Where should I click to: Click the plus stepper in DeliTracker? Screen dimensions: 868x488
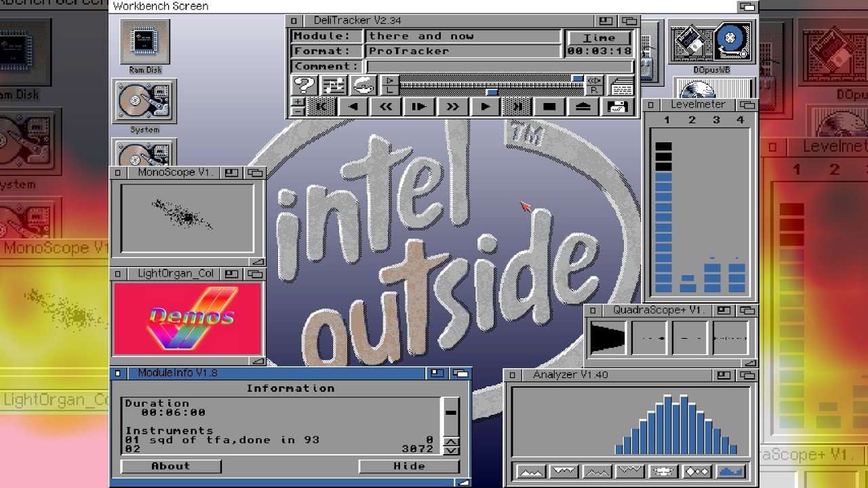[298, 102]
